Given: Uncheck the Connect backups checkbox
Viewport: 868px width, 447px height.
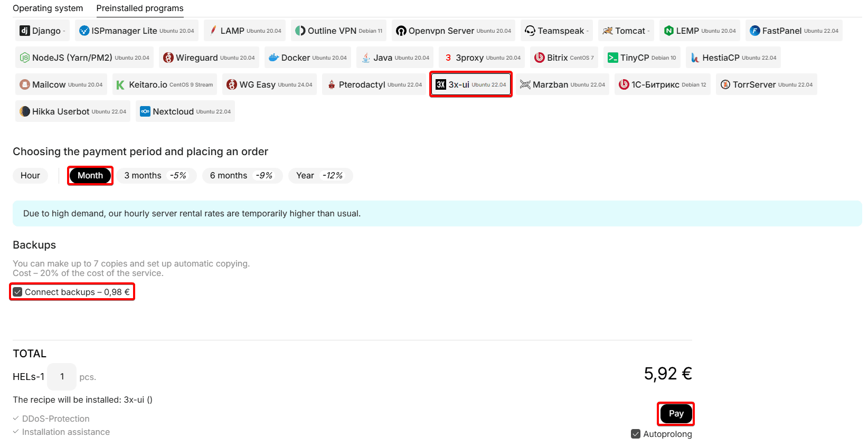Looking at the screenshot, I should 18,292.
